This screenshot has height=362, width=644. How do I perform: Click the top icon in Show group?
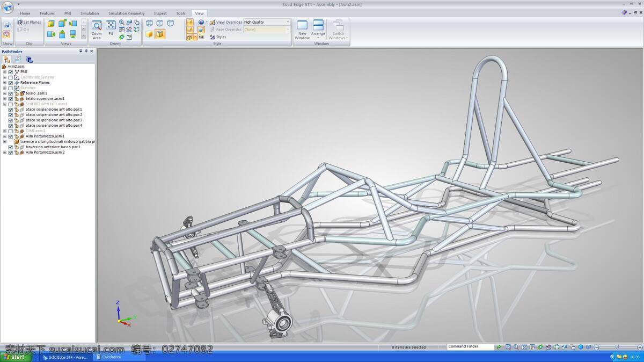[7, 24]
